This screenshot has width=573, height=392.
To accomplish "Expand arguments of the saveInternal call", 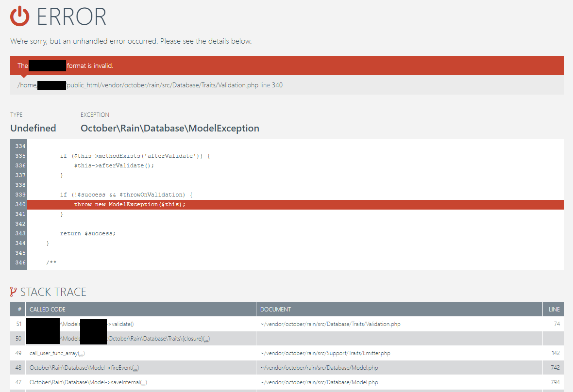I will pyautogui.click(x=144, y=382).
